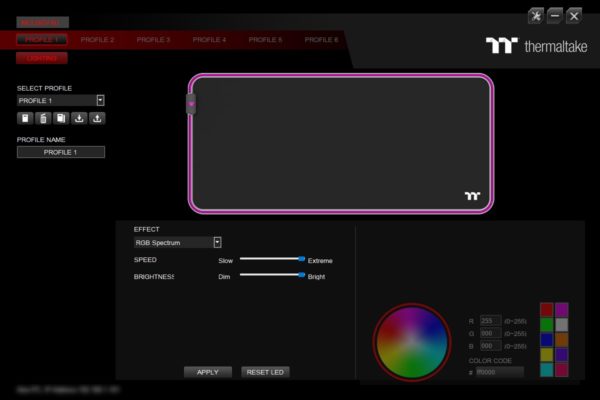
Task: Close the Thermaltake window
Action: (574, 16)
